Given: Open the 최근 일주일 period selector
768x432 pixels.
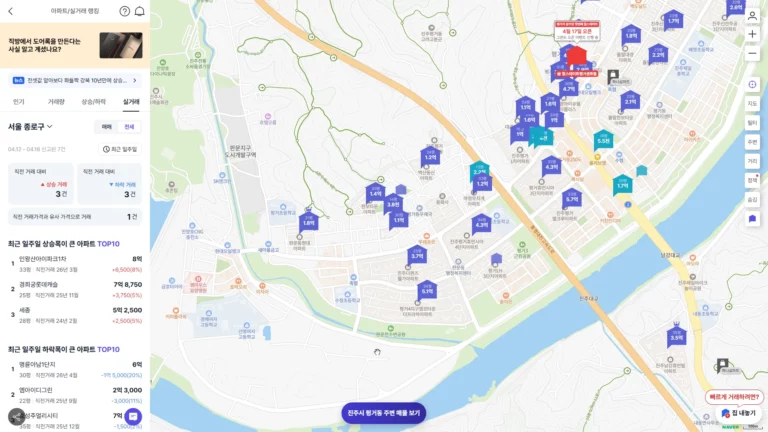Looking at the screenshot, I should click(x=120, y=149).
